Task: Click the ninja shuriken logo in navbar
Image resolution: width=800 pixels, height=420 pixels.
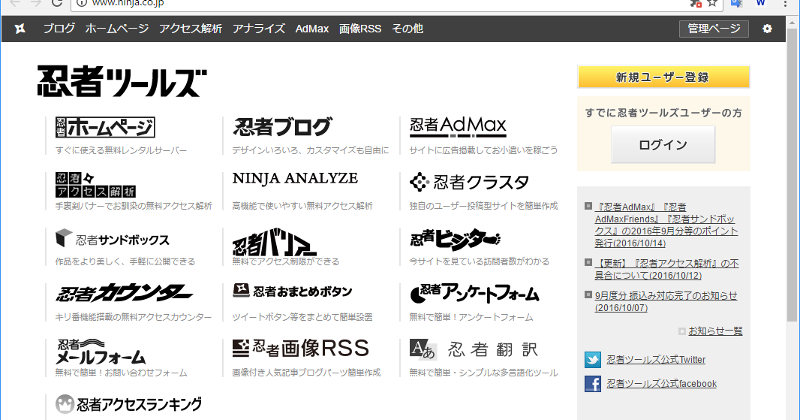Action: click(20, 29)
